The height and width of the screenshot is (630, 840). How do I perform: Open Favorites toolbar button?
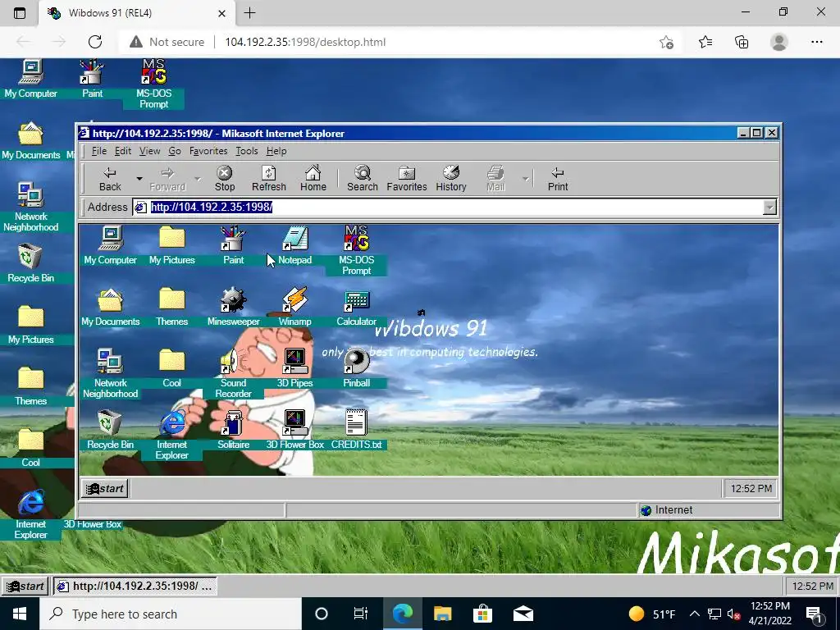click(x=407, y=179)
